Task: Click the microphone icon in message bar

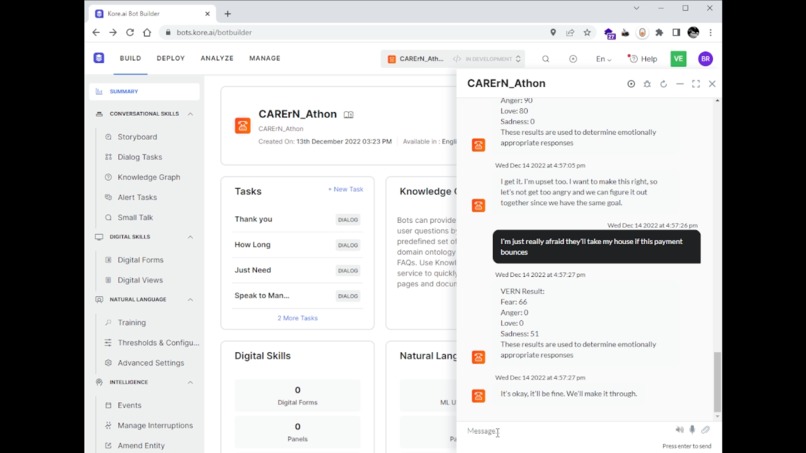Action: pos(692,430)
